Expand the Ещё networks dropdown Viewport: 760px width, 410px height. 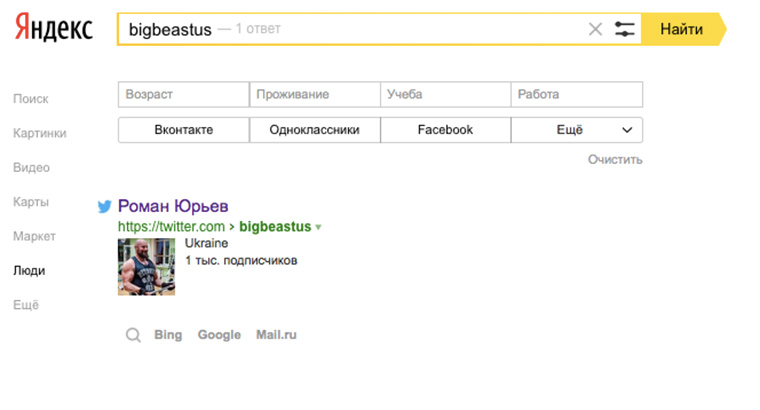click(577, 130)
